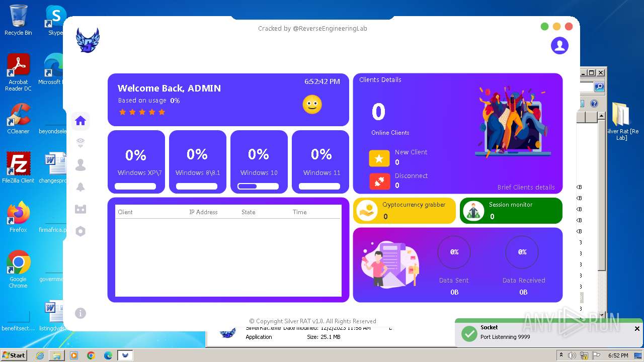Click the Windows XP\7 percentage card
The height and width of the screenshot is (362, 644).
pos(136,162)
